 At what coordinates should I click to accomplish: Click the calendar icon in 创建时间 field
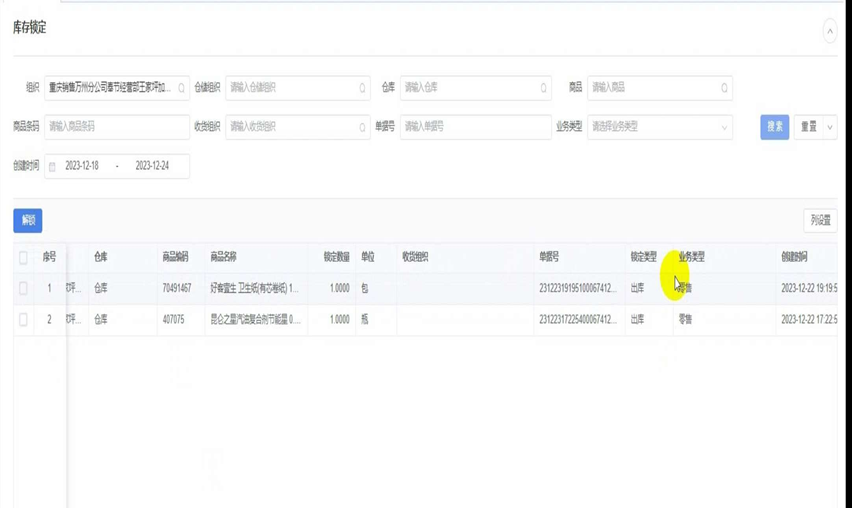tap(53, 166)
